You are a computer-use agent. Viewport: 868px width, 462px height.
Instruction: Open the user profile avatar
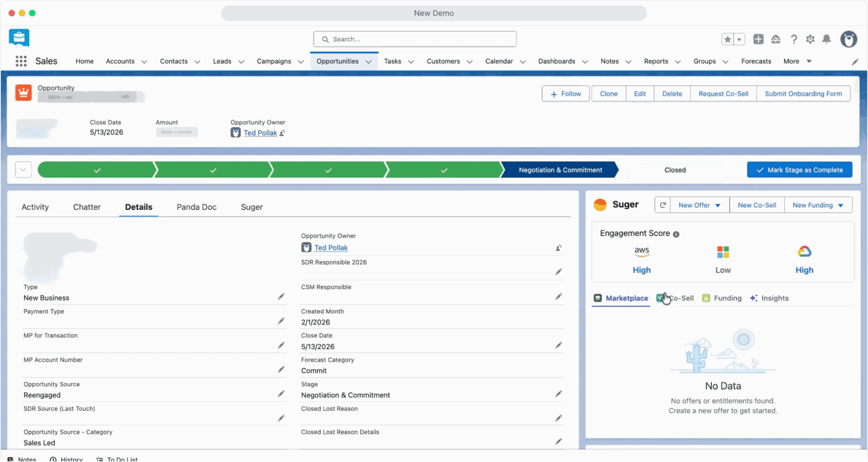pos(848,40)
